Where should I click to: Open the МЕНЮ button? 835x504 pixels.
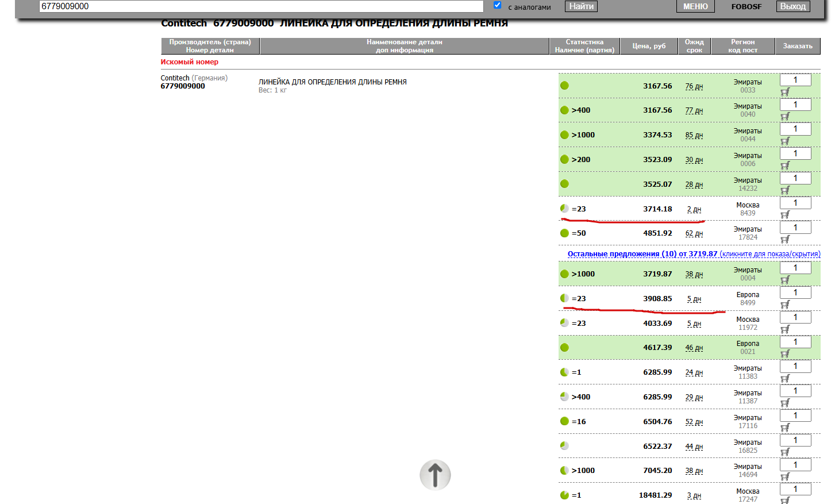click(x=695, y=6)
